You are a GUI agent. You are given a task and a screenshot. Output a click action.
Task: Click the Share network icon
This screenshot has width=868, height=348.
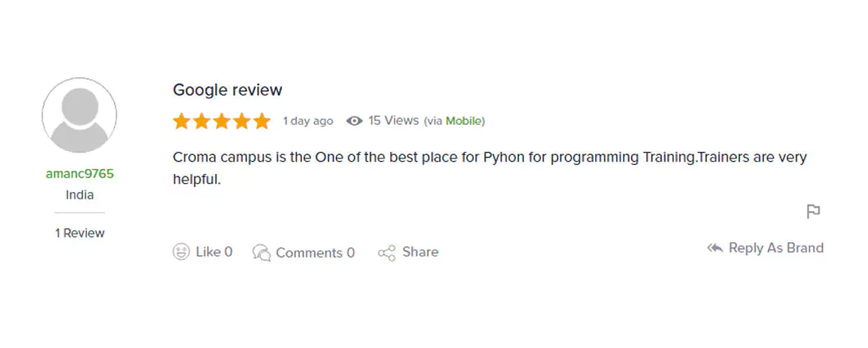tap(387, 253)
